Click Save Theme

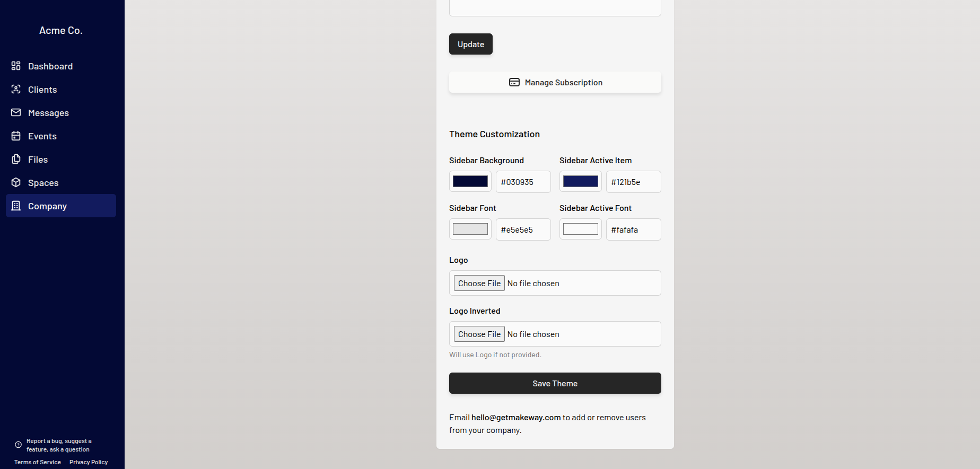pos(555,383)
